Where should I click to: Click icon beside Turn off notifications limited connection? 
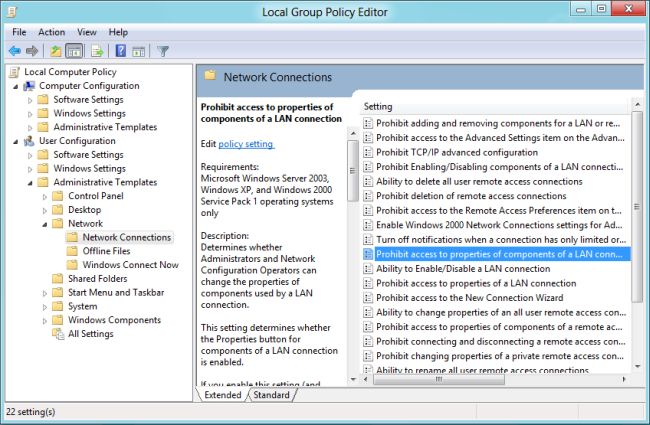[368, 240]
